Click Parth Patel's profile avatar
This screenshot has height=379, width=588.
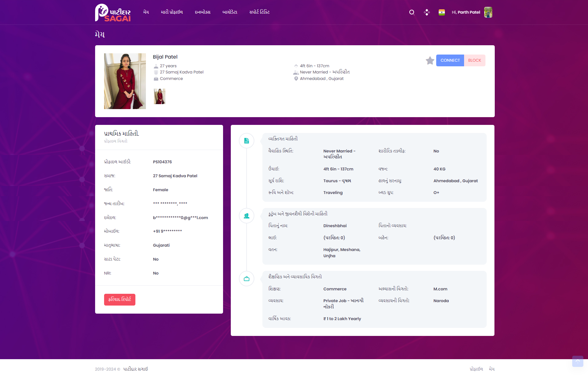pyautogui.click(x=488, y=12)
